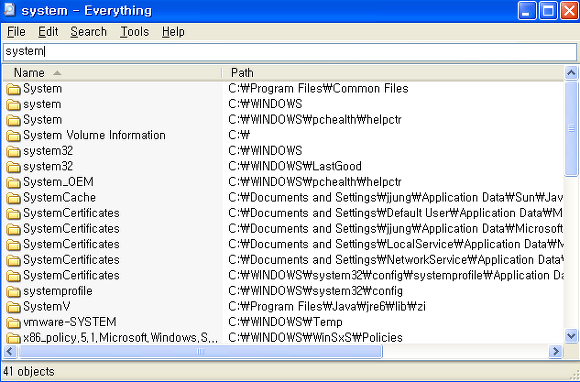Screen dimensions: 580x382
Task: Select the System Volume Information name
Action: (x=94, y=135)
